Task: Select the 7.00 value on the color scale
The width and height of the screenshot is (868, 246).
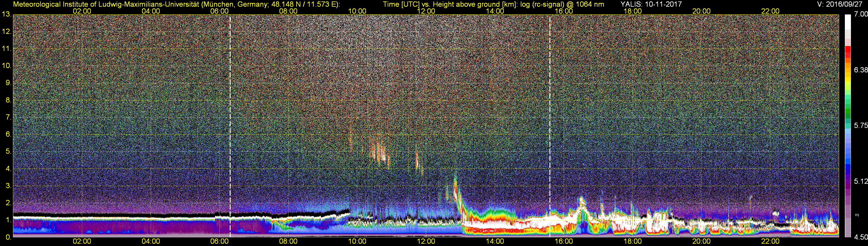Action: (x=860, y=14)
